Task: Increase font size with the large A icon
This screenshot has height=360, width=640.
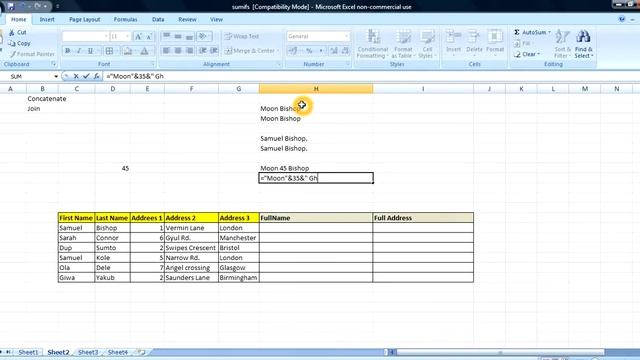Action: point(138,37)
